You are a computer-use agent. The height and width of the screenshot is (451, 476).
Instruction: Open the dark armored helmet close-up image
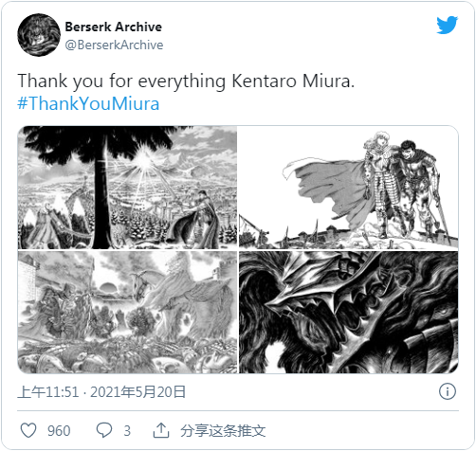349,313
